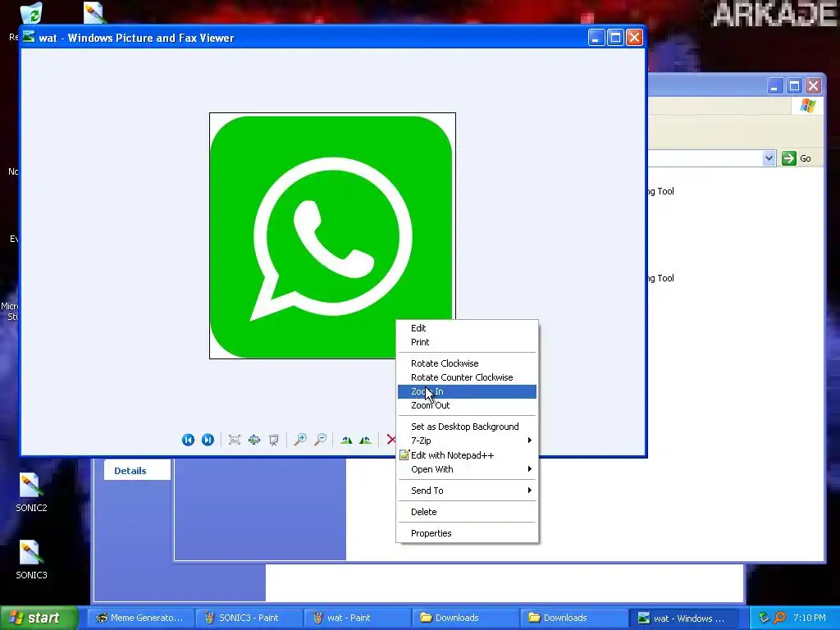Choose Rotate Clockwise in context menu
This screenshot has height=630, width=840.
tap(467, 363)
